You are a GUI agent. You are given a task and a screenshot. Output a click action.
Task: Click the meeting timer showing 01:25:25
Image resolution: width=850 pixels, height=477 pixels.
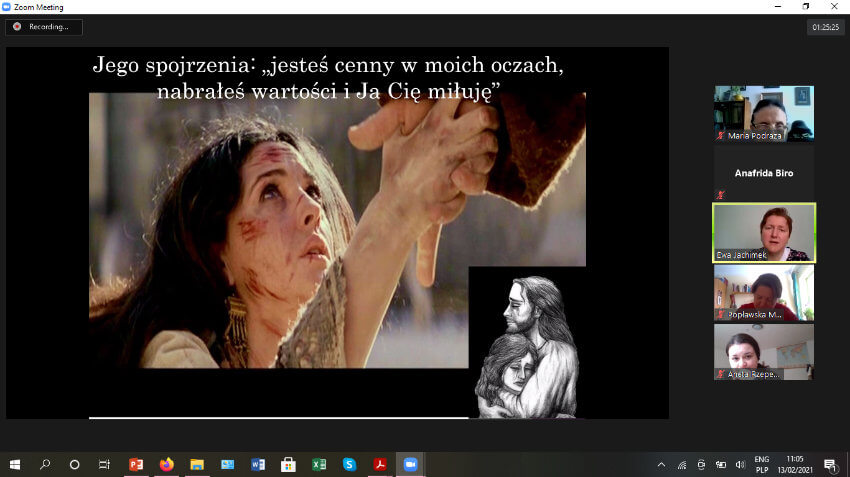point(825,28)
